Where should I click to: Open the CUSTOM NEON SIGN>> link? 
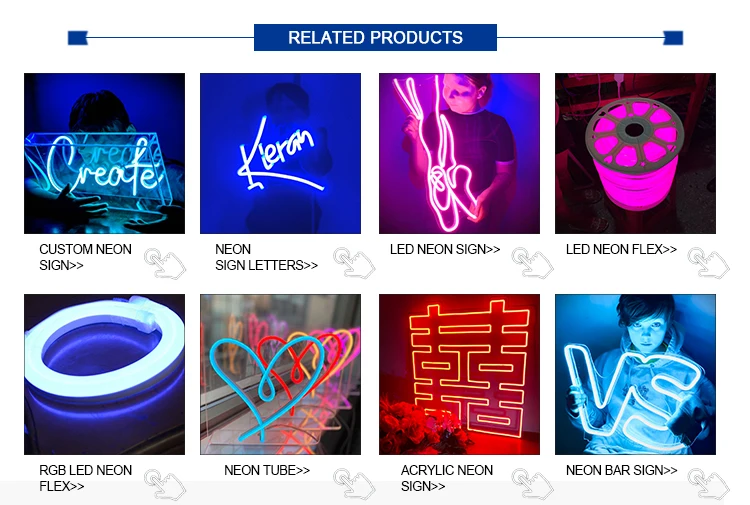[x=85, y=257]
